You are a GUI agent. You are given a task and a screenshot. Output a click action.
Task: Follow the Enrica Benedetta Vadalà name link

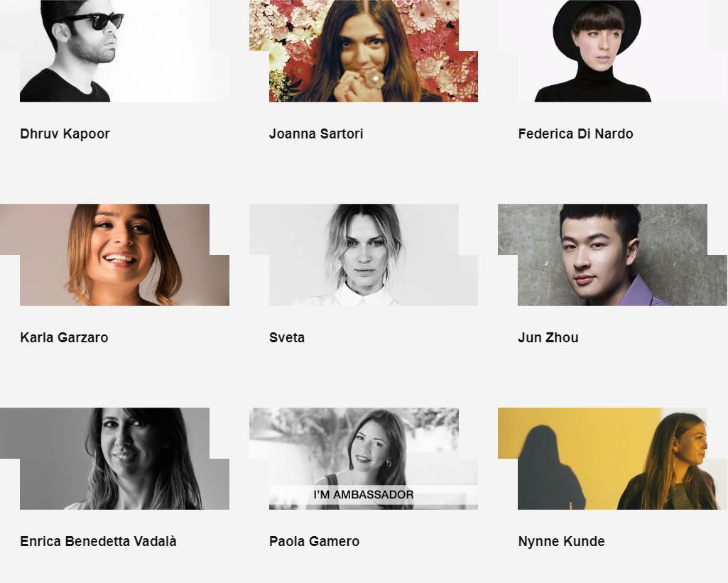pyautogui.click(x=99, y=541)
